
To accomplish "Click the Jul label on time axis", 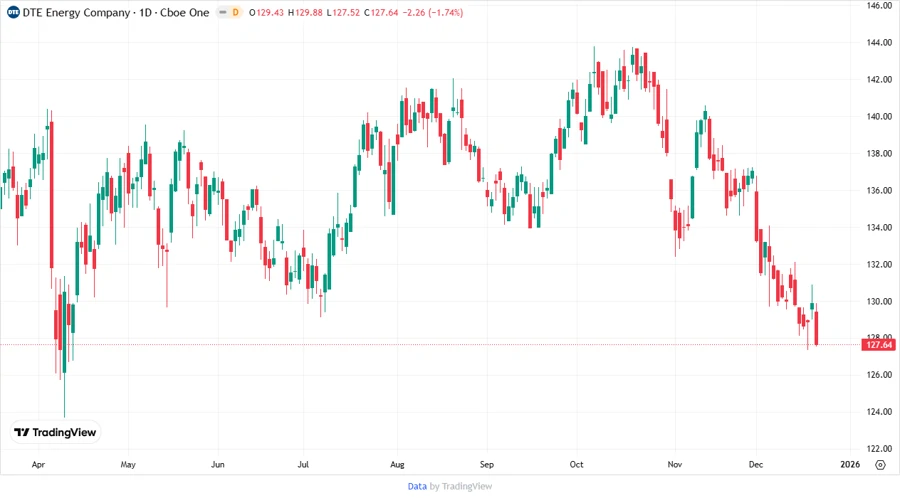I will click(x=303, y=465).
